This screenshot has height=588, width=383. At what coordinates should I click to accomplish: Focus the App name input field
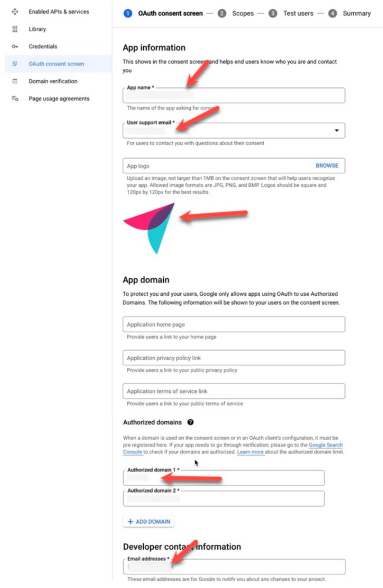[x=234, y=95]
